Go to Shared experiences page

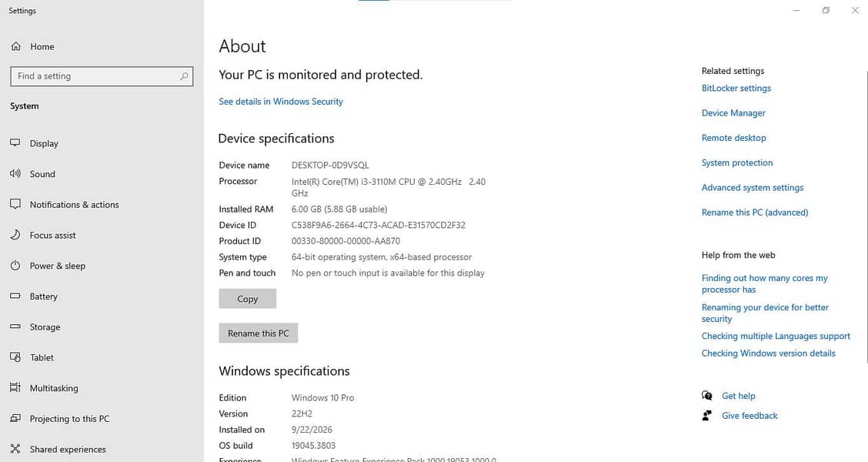click(x=68, y=449)
